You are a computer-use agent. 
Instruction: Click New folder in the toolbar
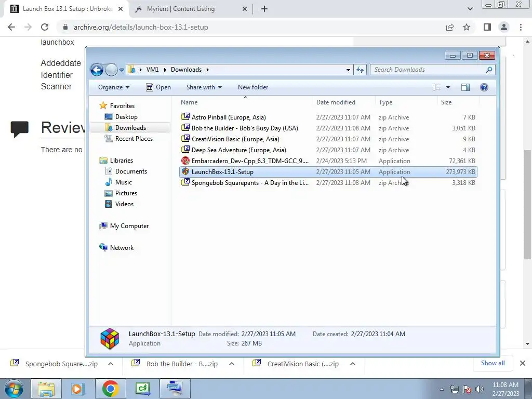[253, 87]
